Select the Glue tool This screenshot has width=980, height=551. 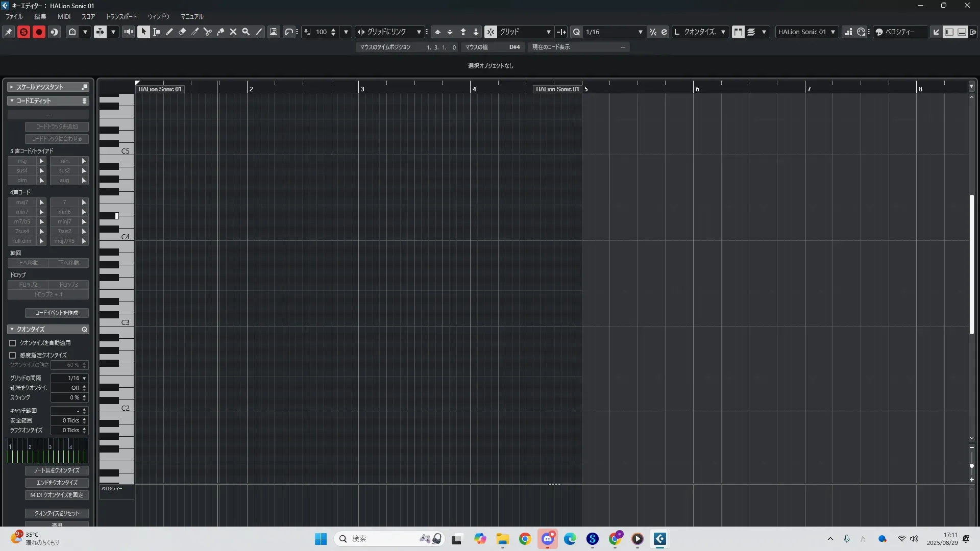(x=220, y=32)
